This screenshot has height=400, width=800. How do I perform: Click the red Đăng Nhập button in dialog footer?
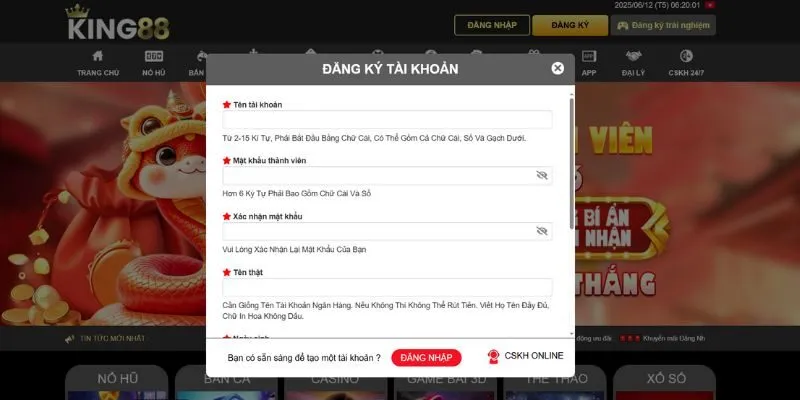click(x=427, y=358)
